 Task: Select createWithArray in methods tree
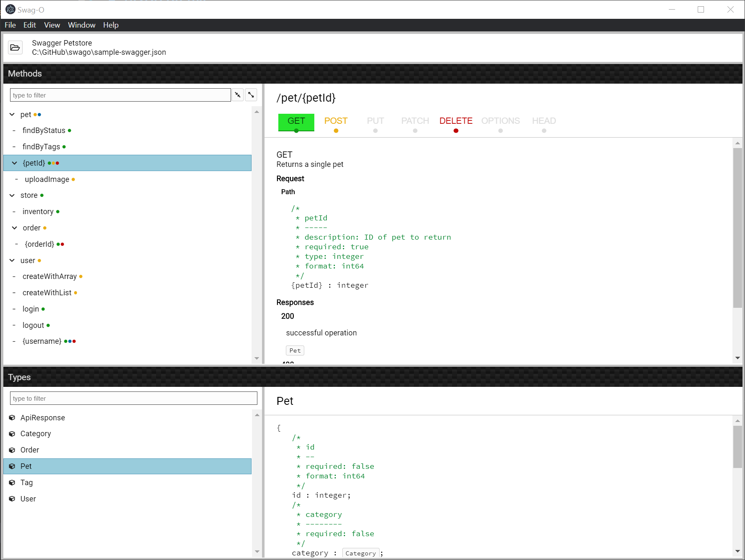50,276
